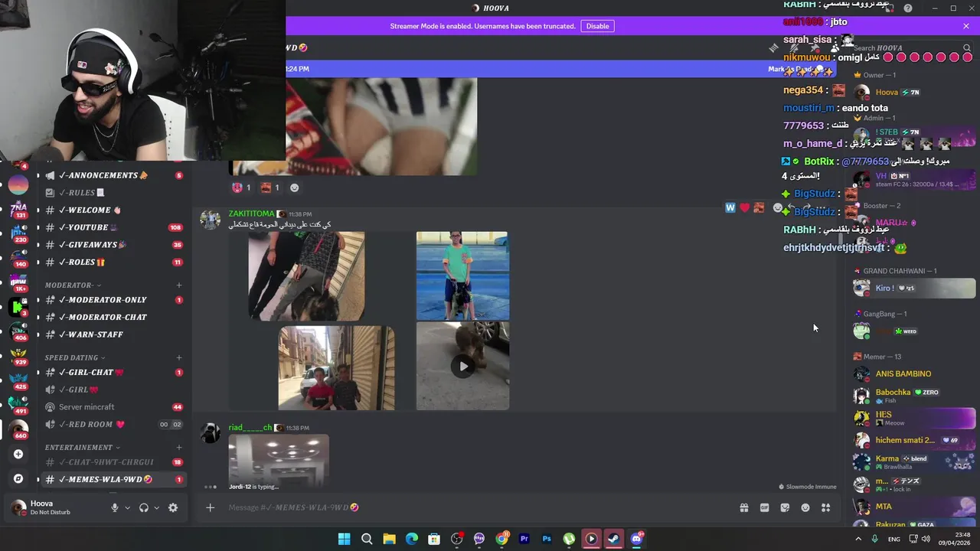The width and height of the screenshot is (980, 551).
Task: Open the CHAT-9HWT-CHRGUI channel
Action: tap(113, 462)
